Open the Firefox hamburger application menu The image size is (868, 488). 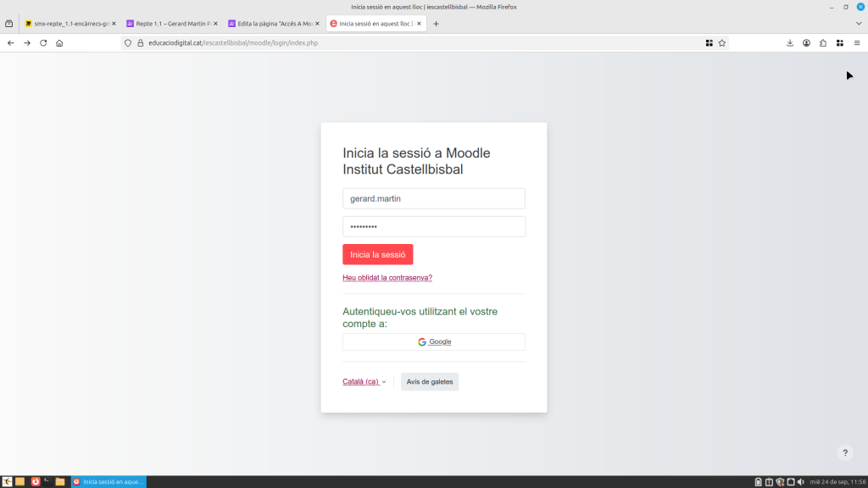[x=856, y=43]
